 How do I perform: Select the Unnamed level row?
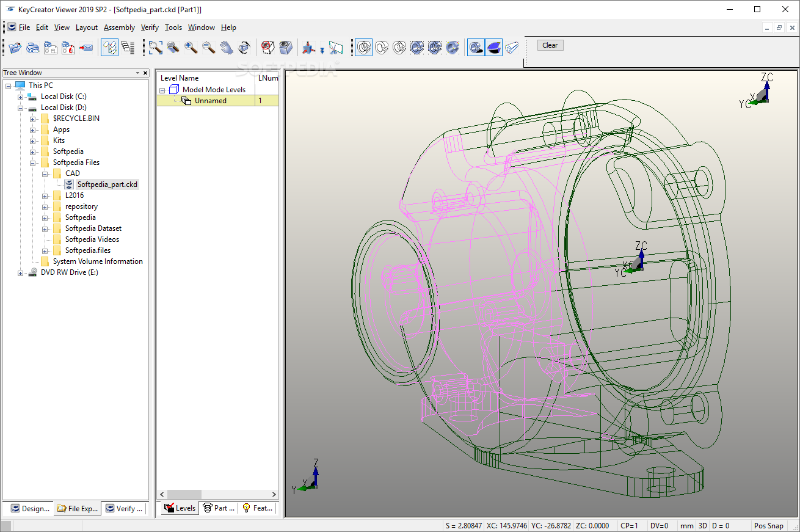(x=218, y=101)
